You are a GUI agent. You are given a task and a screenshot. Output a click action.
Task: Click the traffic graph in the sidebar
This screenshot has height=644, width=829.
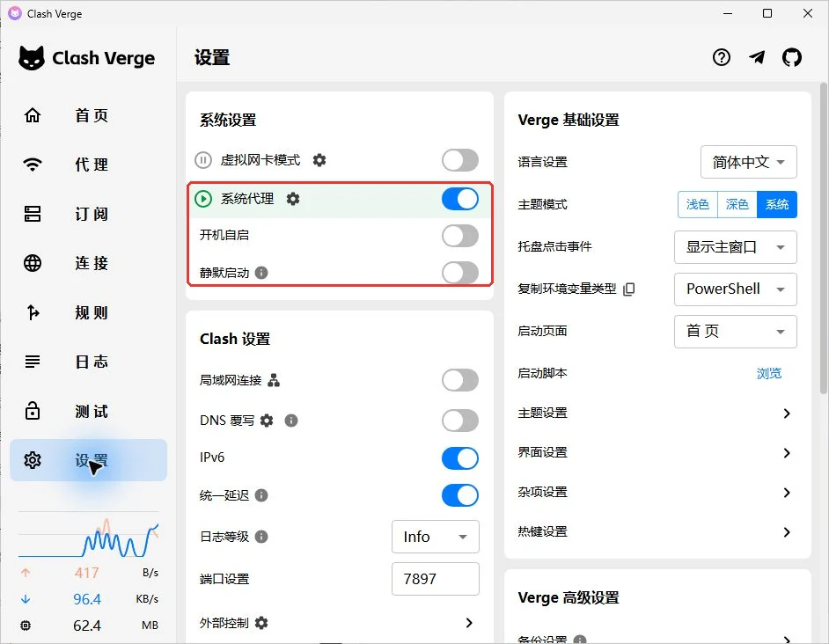[88, 535]
